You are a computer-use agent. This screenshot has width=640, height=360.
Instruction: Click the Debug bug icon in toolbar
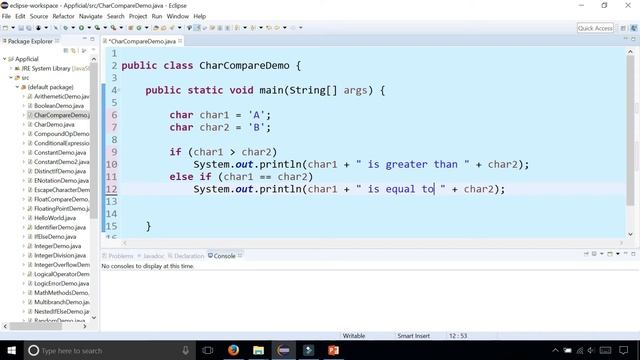click(65, 28)
